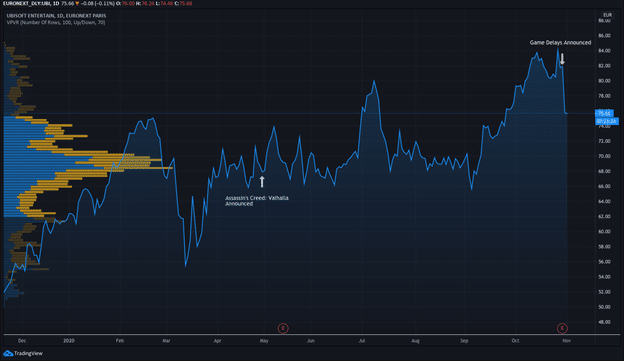This screenshot has width=624, height=361.
Task: Click the 84.00 price scale label
Action: point(604,51)
